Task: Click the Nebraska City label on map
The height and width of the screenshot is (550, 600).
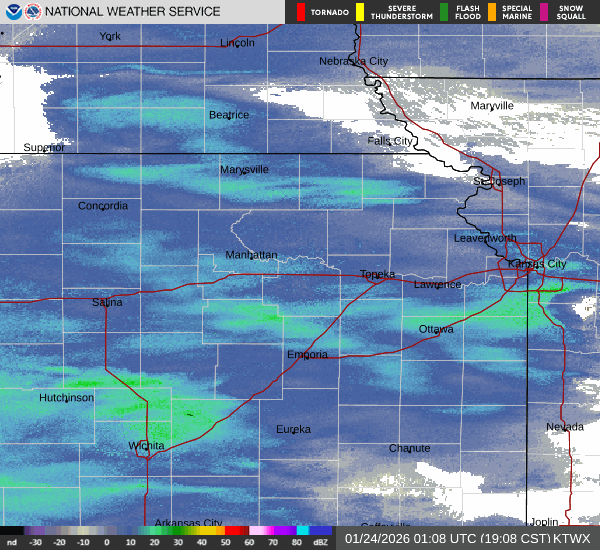Action: click(x=353, y=61)
